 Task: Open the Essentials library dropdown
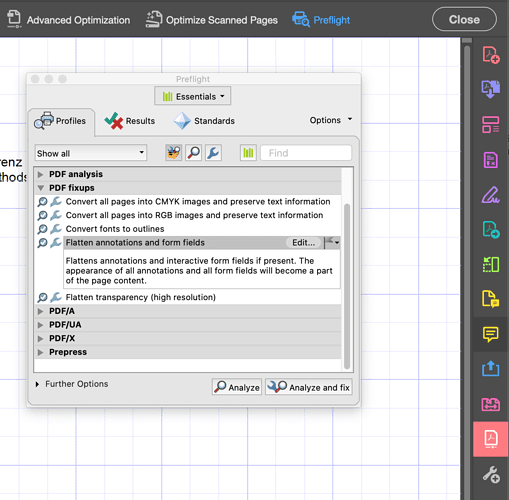193,96
